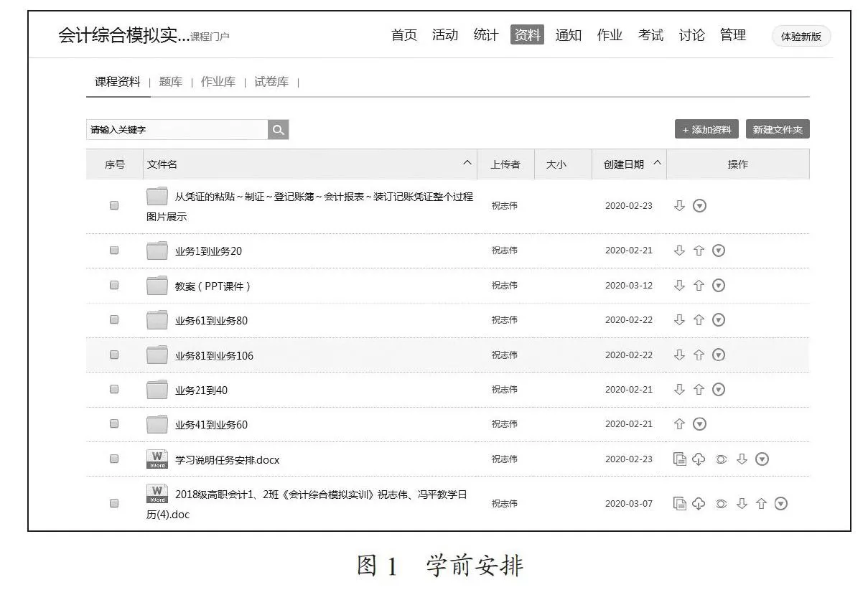The height and width of the screenshot is (590, 868).
Task: Click copy icon for 学习说明任务安排.docx
Action: point(680,459)
